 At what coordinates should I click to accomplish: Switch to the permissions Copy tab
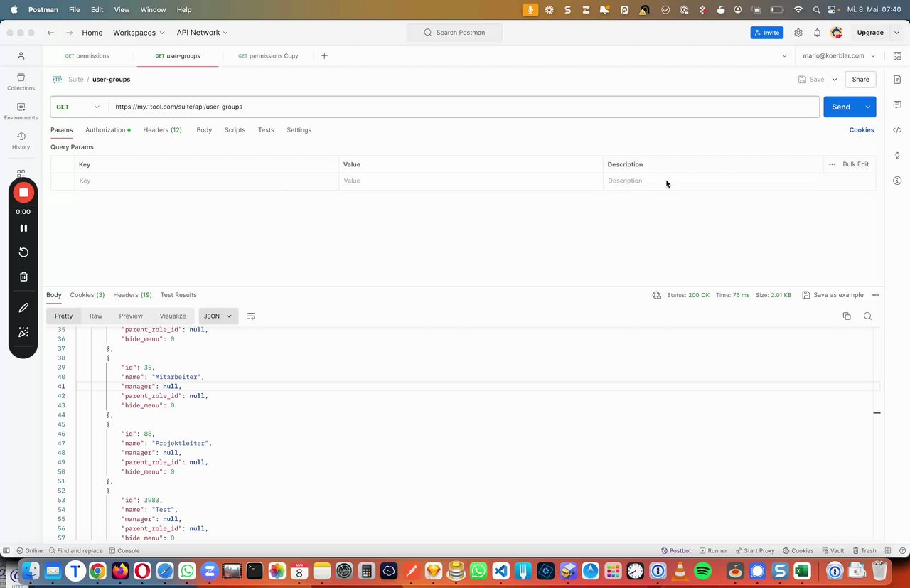click(x=268, y=55)
